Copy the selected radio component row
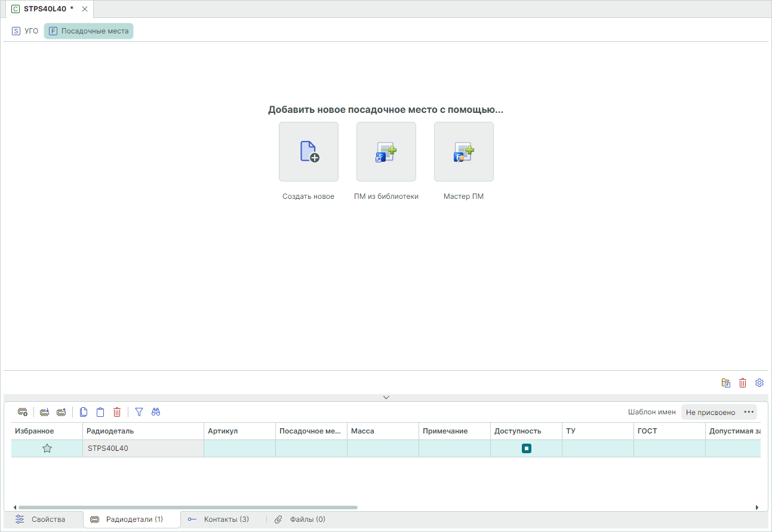Image resolution: width=772 pixels, height=532 pixels. [84, 412]
